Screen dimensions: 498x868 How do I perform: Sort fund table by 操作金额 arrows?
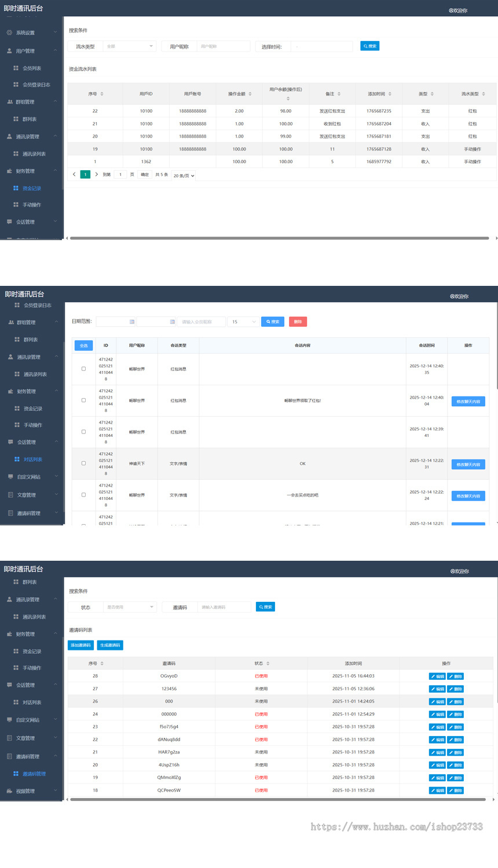tap(250, 94)
